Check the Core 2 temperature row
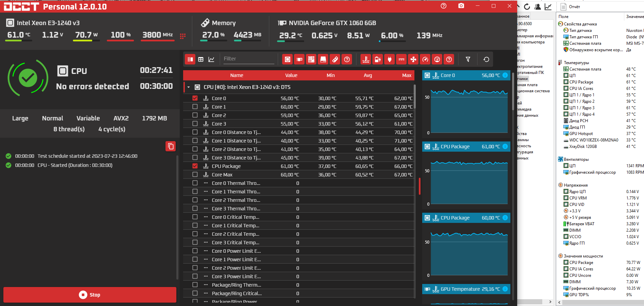The height and width of the screenshot is (306, 644). pos(195,115)
